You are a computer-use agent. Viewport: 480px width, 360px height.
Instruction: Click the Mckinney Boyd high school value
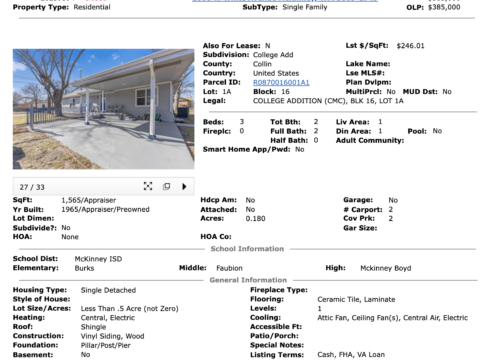tap(386, 268)
